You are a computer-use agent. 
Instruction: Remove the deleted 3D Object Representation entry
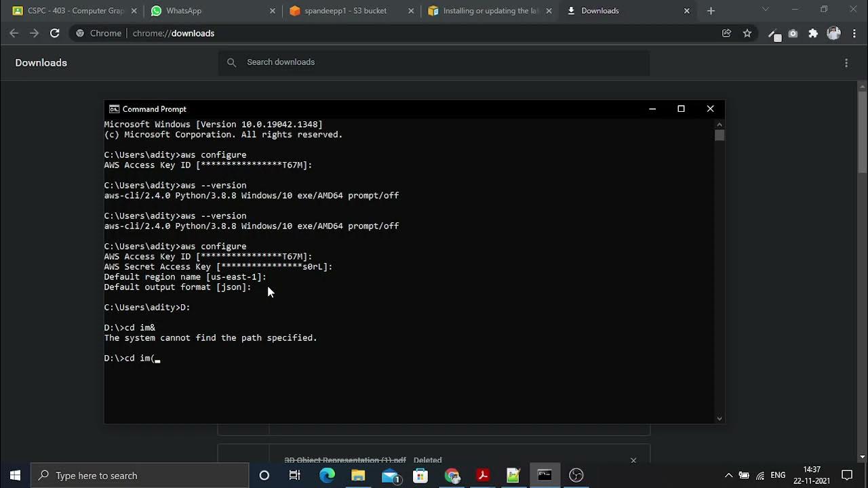(x=633, y=460)
